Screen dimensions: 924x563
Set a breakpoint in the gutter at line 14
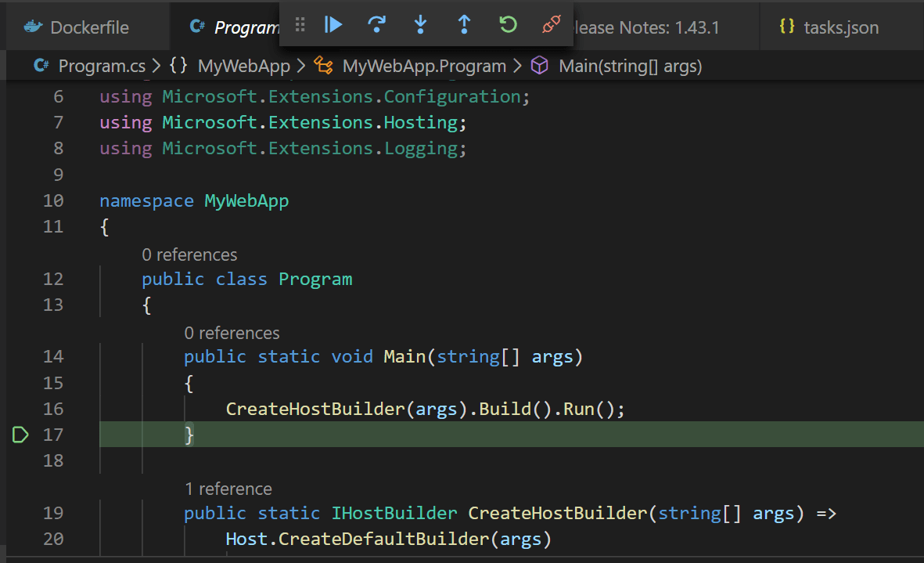(x=20, y=356)
